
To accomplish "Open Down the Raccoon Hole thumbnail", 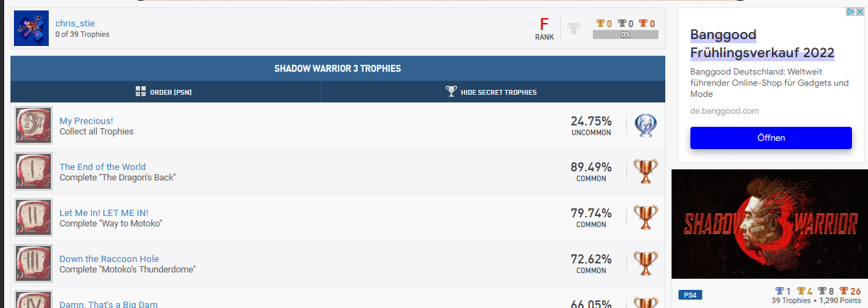I will pos(33,263).
